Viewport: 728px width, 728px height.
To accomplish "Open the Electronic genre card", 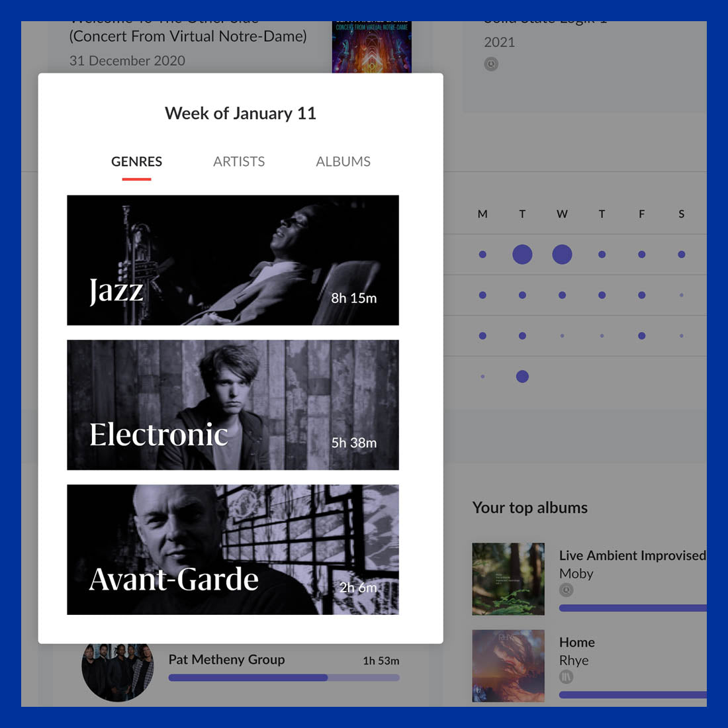I will click(232, 405).
